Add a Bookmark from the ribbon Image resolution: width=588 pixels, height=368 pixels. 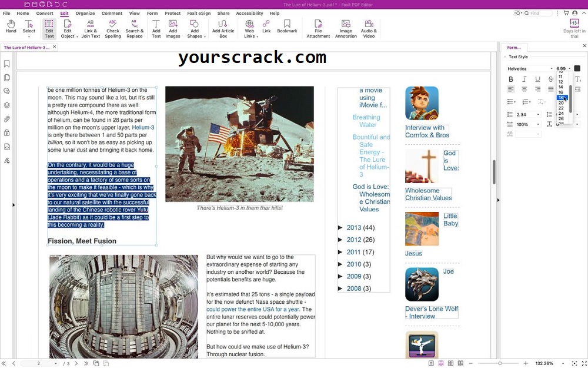[x=288, y=26]
